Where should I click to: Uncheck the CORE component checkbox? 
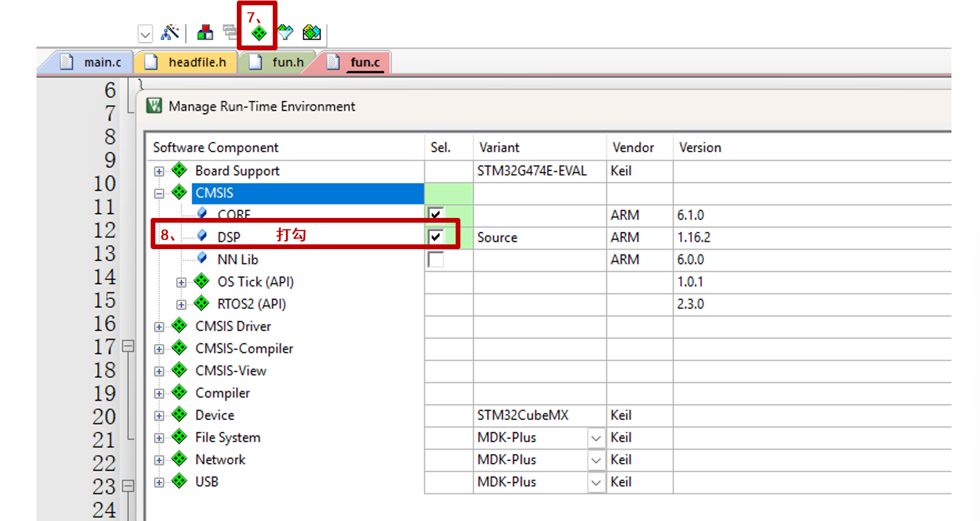click(x=436, y=214)
